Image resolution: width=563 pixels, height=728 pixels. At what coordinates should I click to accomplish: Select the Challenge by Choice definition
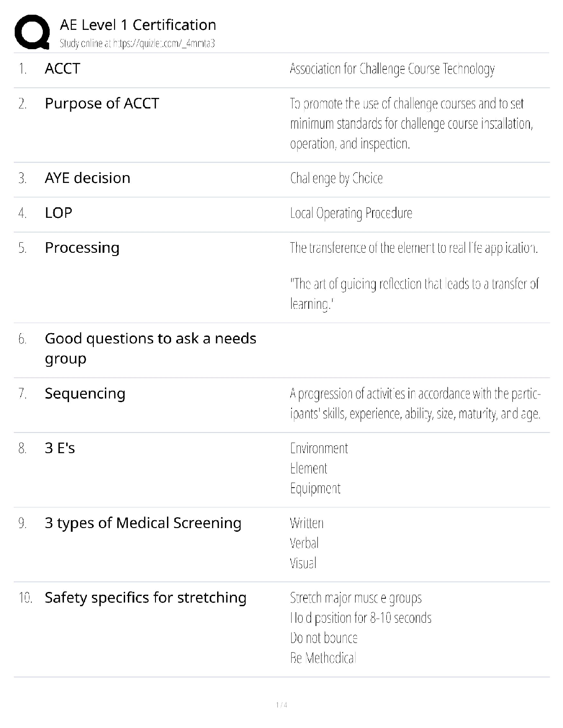pos(336,178)
